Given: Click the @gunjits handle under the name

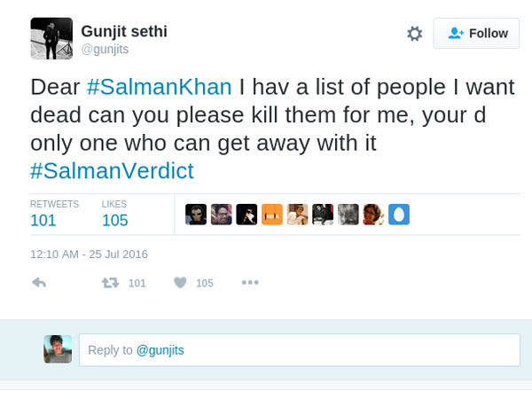Looking at the screenshot, I should 105,50.
